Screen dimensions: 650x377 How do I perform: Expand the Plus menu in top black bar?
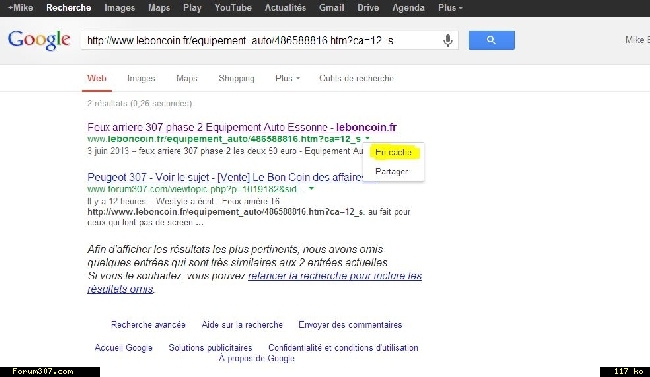pos(450,8)
